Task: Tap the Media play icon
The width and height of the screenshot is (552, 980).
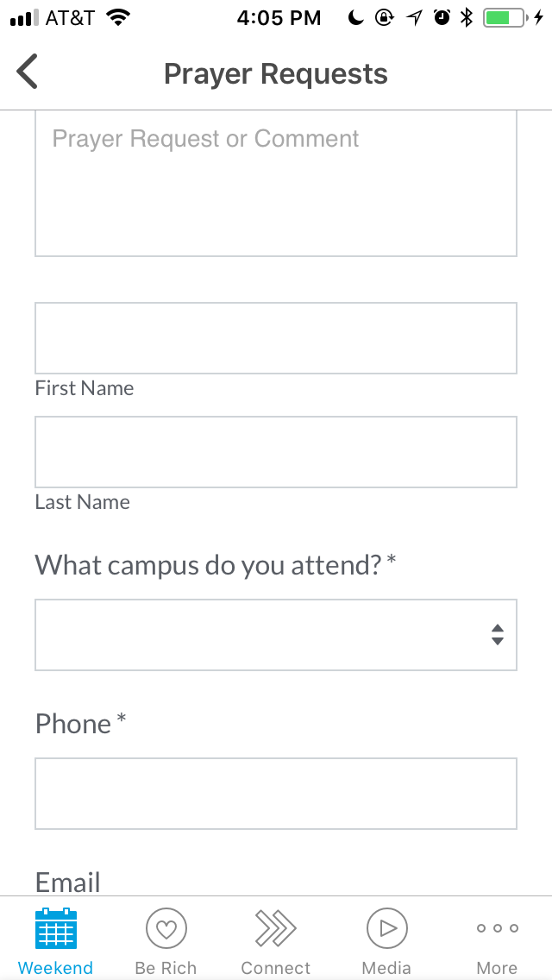Action: pyautogui.click(x=386, y=929)
